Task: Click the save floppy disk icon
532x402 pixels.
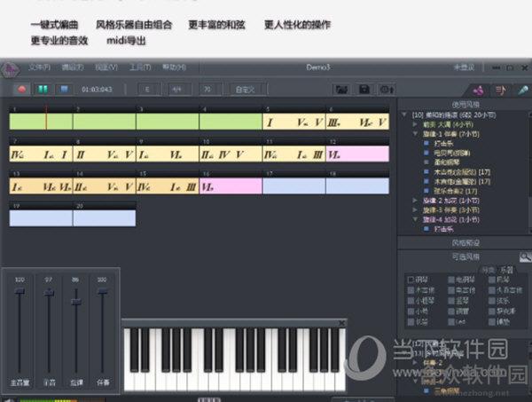Action: point(364,90)
